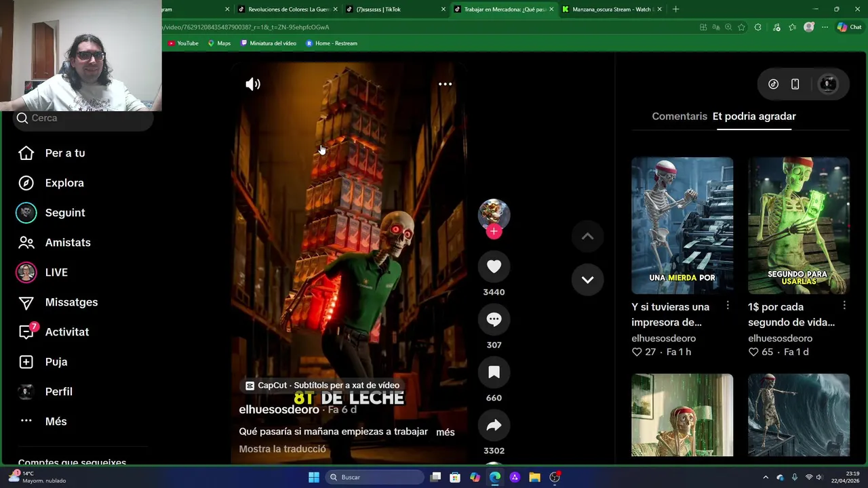Open the YouTube bookmark
Screen dimensions: 868x488
[x=183, y=43]
